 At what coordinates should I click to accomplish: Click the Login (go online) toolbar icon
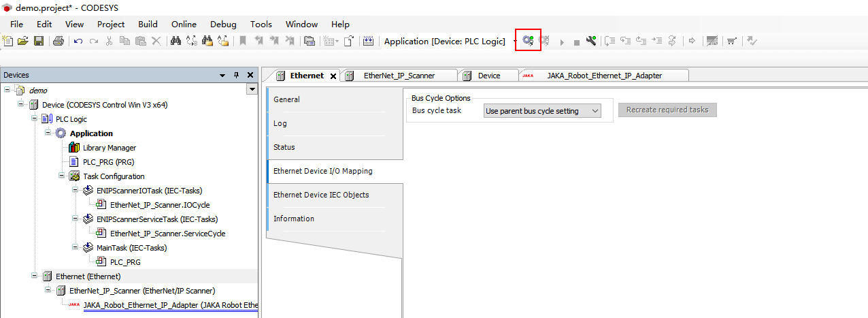528,41
